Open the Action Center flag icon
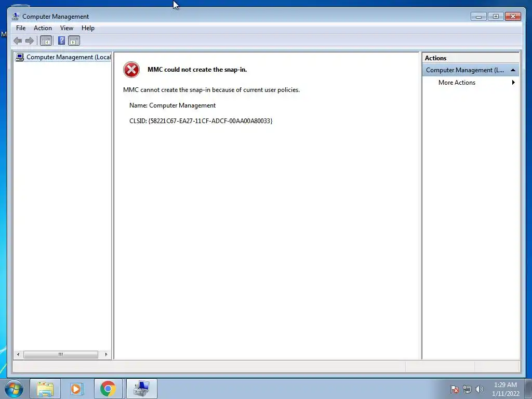This screenshot has width=532, height=399. [x=454, y=389]
